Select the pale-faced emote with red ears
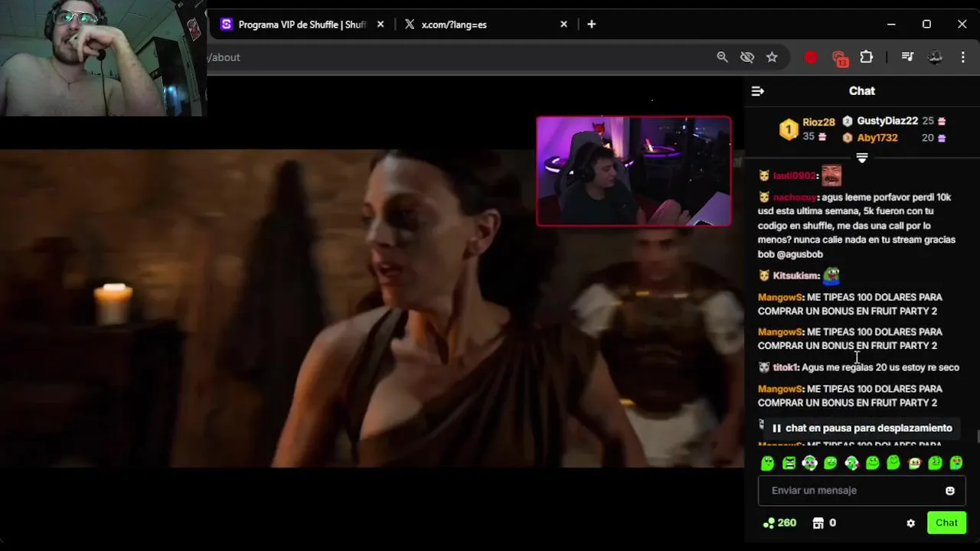Screen dimensions: 980x551 tap(914, 463)
